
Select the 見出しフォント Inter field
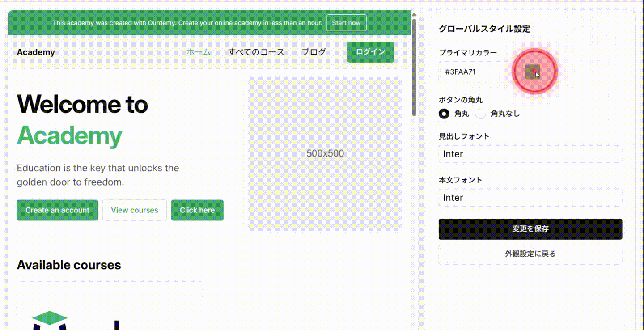coord(530,153)
